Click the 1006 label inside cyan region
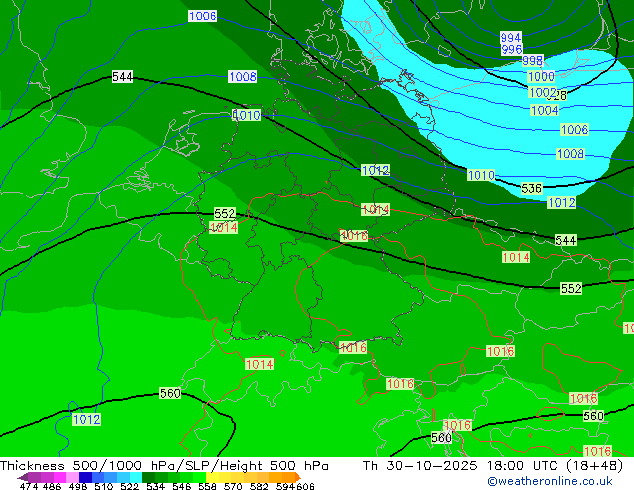The height and width of the screenshot is (490, 634). (574, 129)
